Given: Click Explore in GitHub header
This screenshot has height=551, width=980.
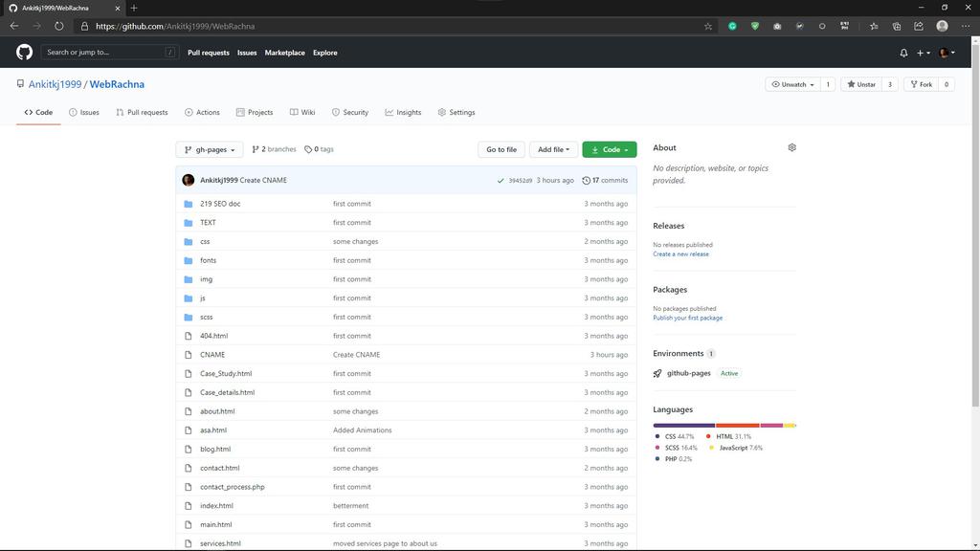Looking at the screenshot, I should [x=325, y=54].
